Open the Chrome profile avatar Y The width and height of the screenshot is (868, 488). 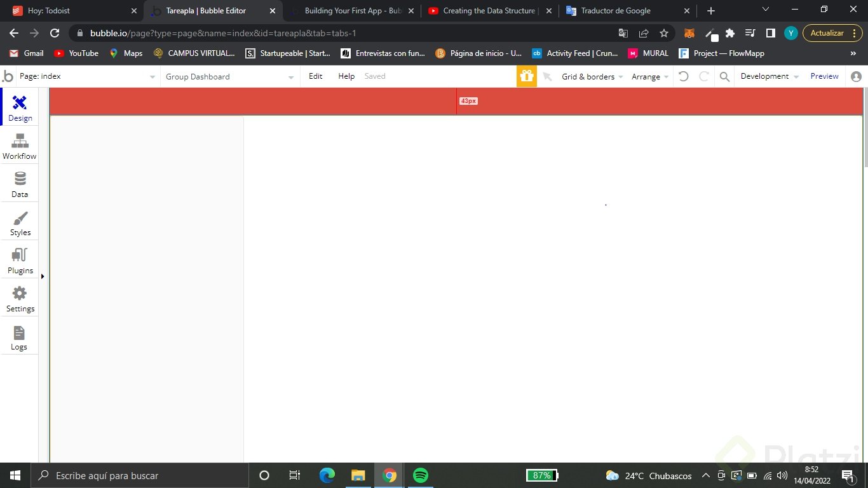click(790, 33)
